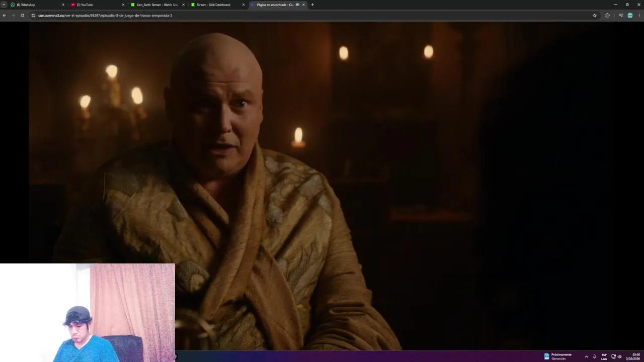Viewport: 644px width, 362px height.
Task: Reload the current page
Action: pos(22,16)
